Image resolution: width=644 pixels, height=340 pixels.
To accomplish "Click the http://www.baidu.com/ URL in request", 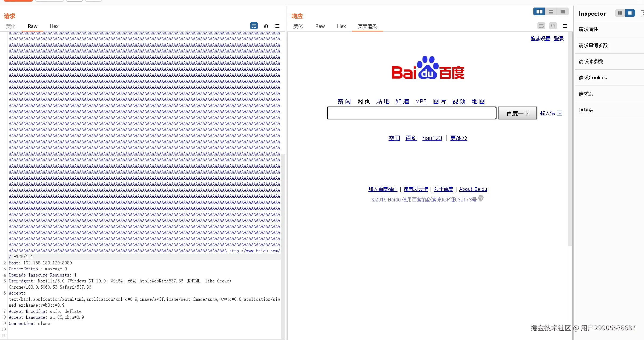I will [x=255, y=251].
